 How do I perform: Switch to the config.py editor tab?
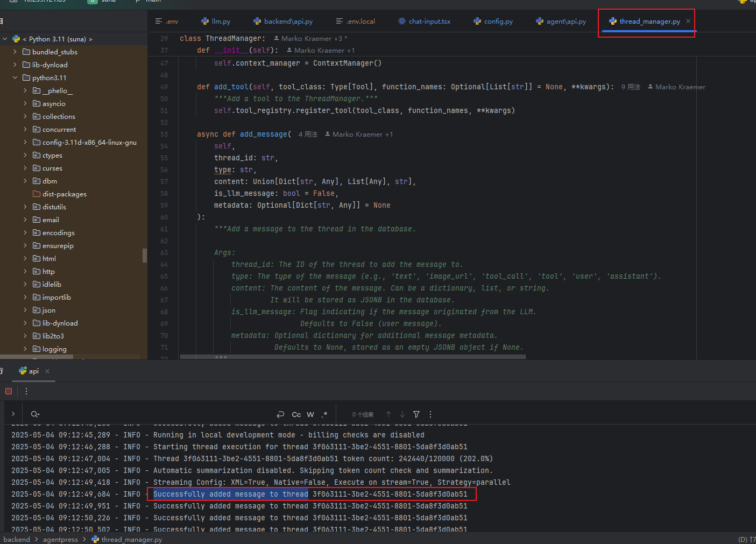pyautogui.click(x=493, y=22)
